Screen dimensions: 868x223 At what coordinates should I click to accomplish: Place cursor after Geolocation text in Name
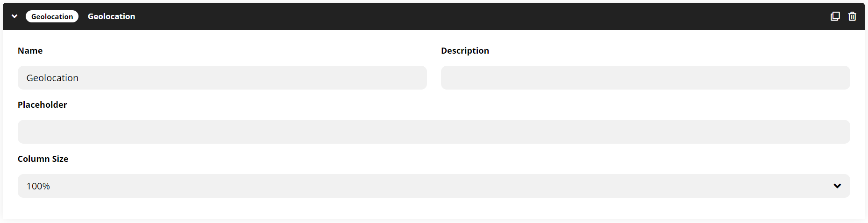click(79, 78)
